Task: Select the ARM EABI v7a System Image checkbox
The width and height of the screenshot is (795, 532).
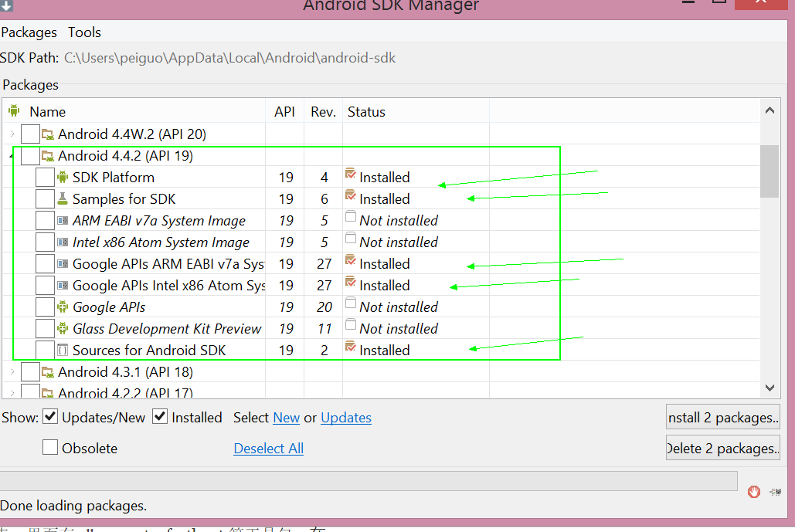Action: coord(45,220)
